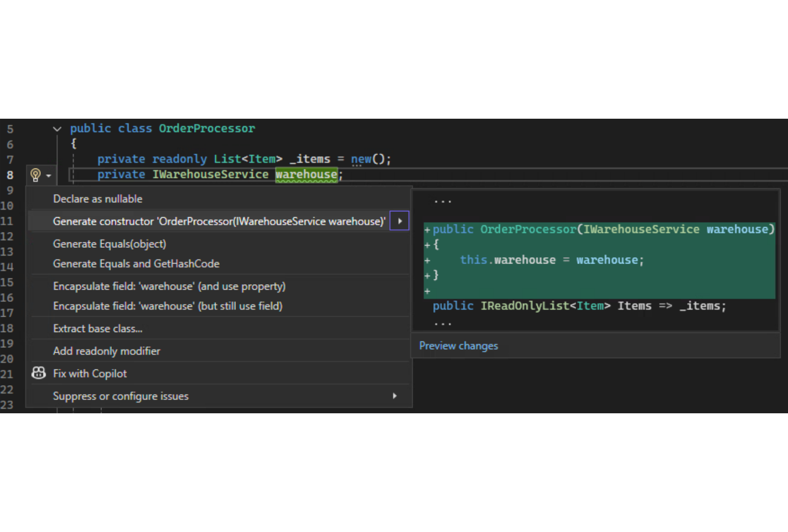Apply Add readonly modifier
Screen dimensions: 788x532
(x=106, y=351)
